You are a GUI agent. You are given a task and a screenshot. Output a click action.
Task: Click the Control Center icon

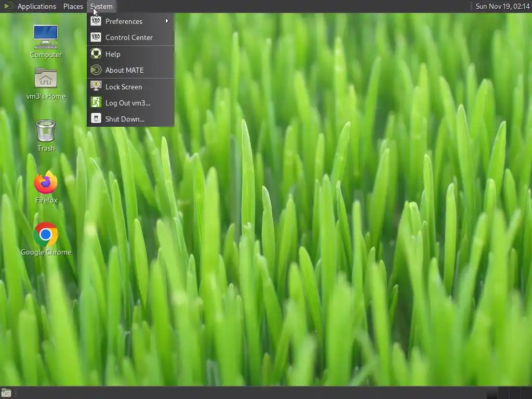(x=96, y=37)
